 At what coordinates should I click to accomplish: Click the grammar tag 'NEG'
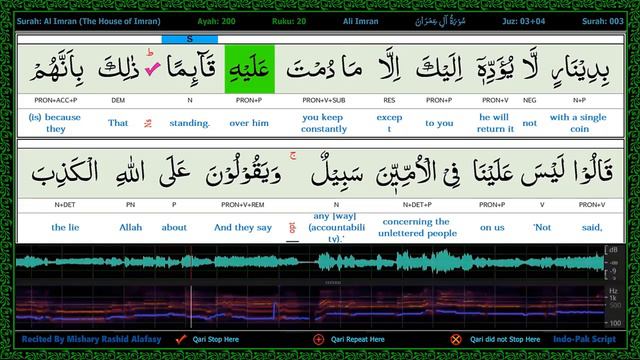529,100
